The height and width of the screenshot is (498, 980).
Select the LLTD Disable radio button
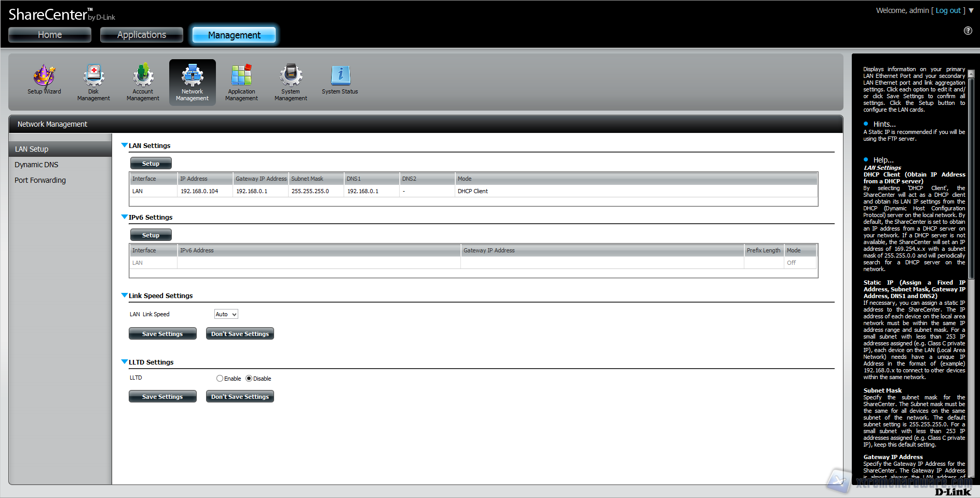coord(249,379)
